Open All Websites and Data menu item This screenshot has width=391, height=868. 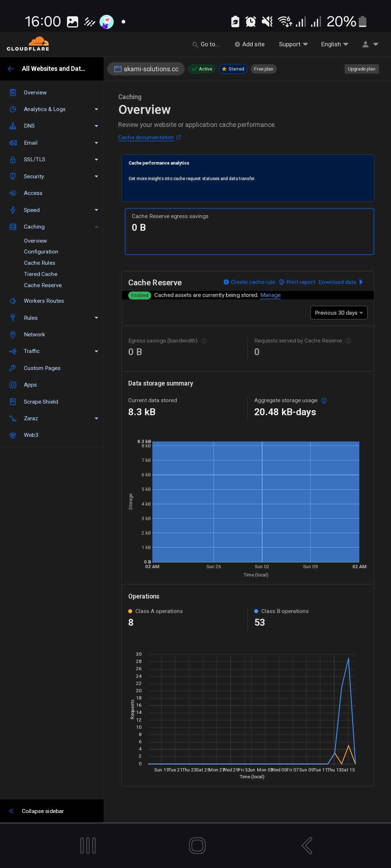(x=54, y=69)
